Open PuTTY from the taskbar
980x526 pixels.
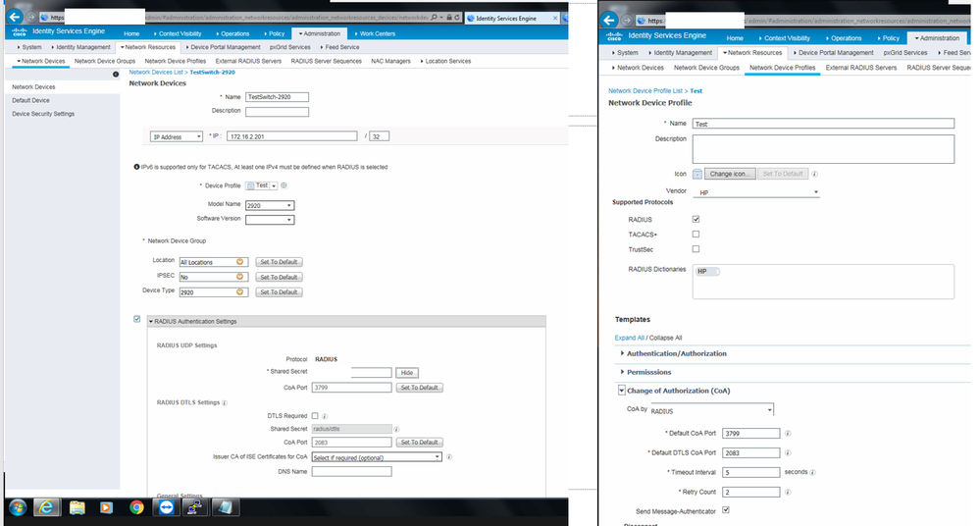pos(195,507)
